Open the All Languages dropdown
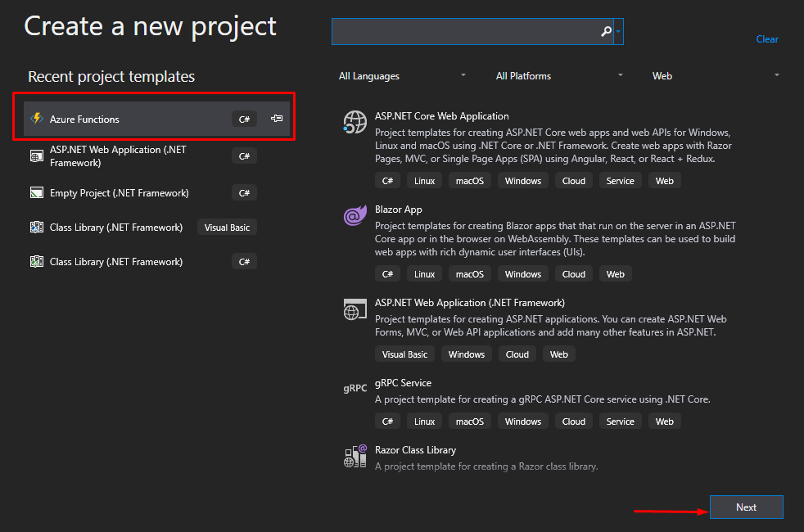Screen dimensions: 804x532 click(402, 75)
